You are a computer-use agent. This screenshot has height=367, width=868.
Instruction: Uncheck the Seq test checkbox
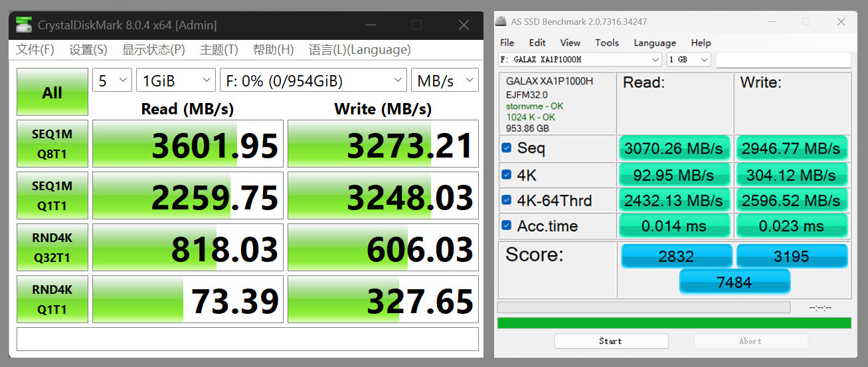507,148
